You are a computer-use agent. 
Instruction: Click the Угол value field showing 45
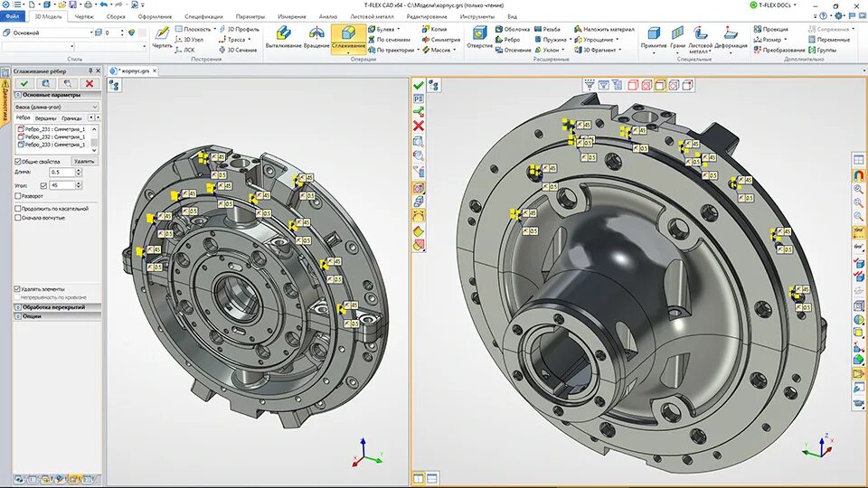(x=62, y=185)
